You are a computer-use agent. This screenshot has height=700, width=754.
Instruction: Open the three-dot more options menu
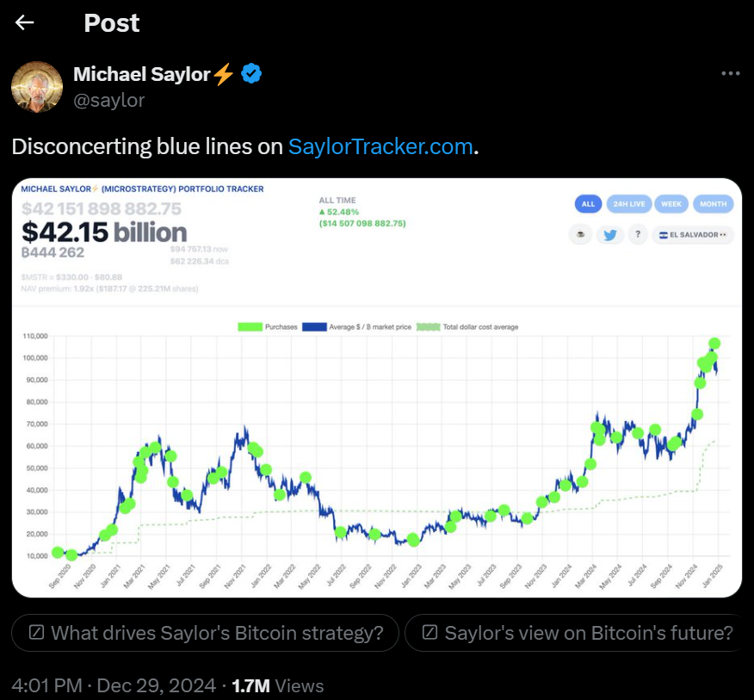[x=731, y=73]
